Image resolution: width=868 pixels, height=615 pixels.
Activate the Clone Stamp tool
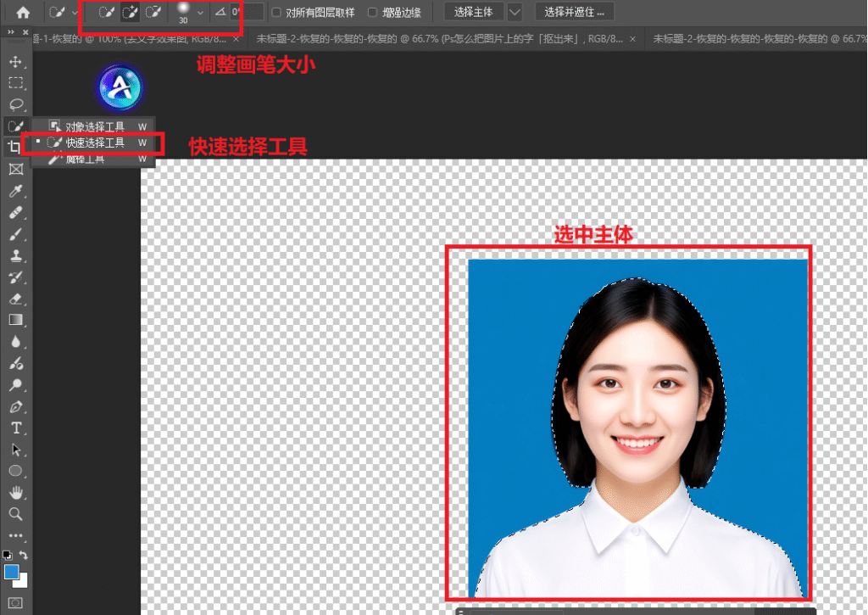[15, 255]
